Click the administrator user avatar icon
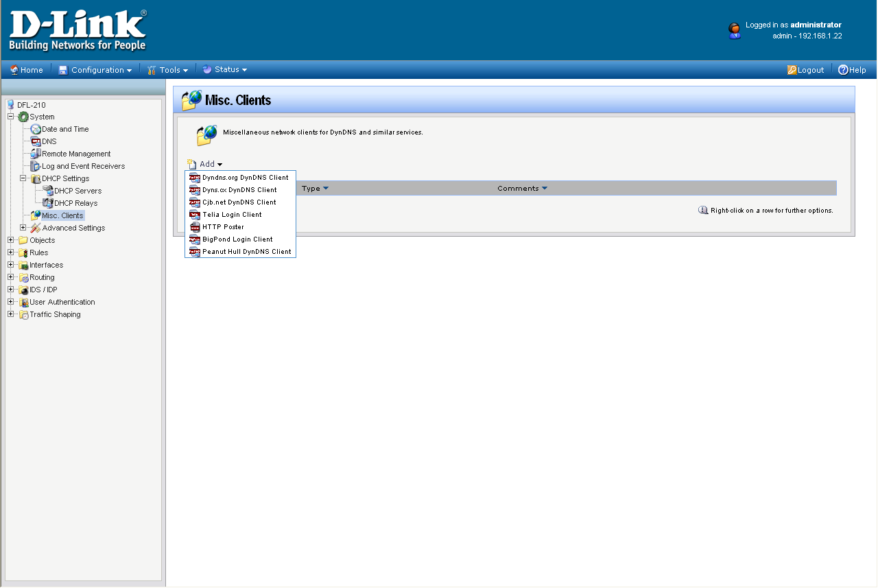The height and width of the screenshot is (588, 878). pyautogui.click(x=735, y=30)
